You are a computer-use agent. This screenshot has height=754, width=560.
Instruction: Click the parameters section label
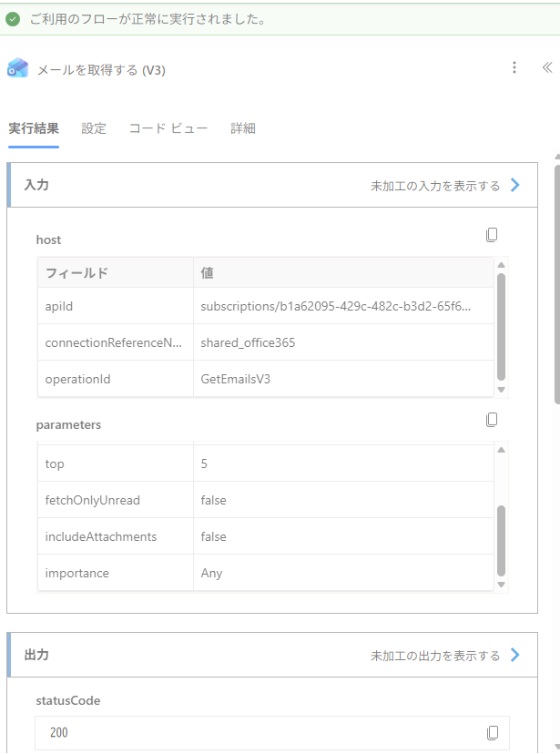click(68, 424)
